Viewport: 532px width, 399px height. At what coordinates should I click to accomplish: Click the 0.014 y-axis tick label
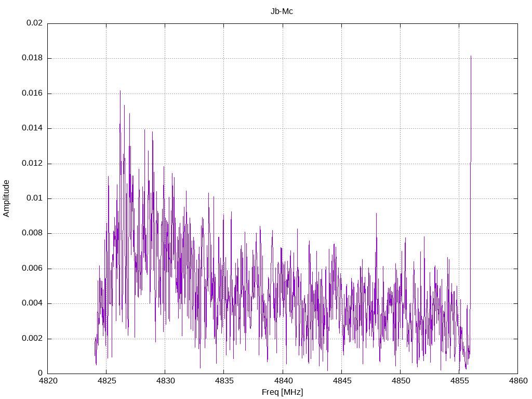click(32, 128)
